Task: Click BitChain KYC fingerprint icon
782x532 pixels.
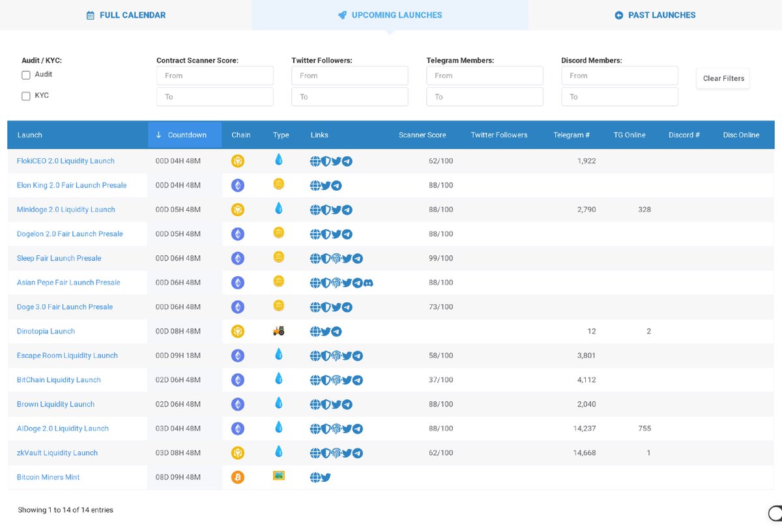Action: tap(336, 380)
